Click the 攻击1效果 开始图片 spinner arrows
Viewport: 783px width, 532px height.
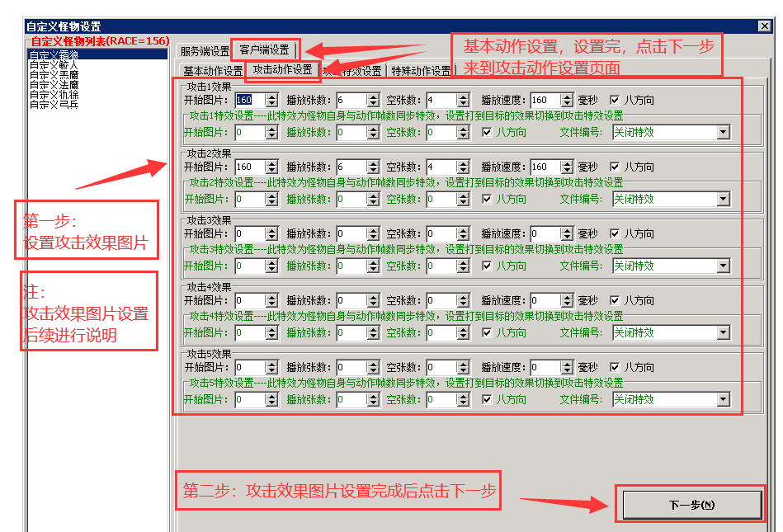(x=272, y=100)
